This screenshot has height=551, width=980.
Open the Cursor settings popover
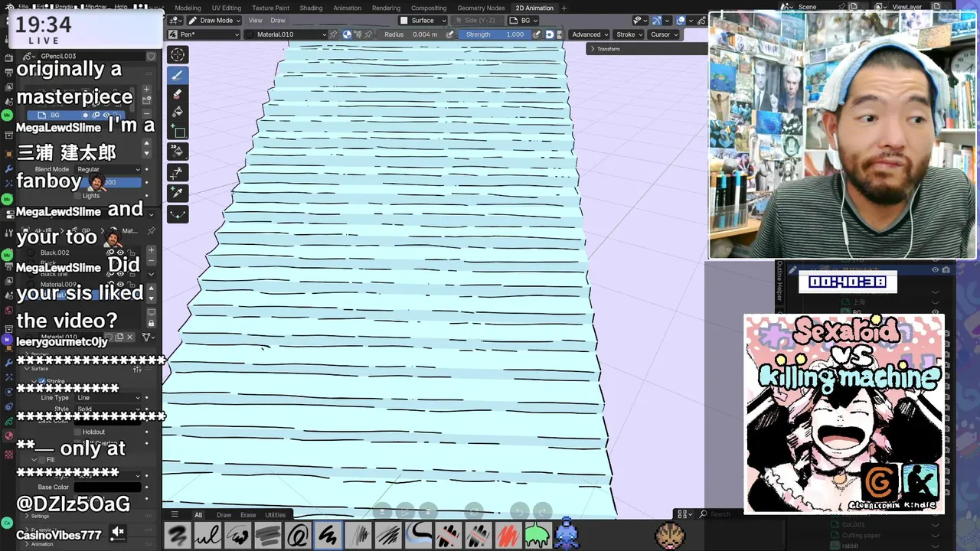pos(664,34)
